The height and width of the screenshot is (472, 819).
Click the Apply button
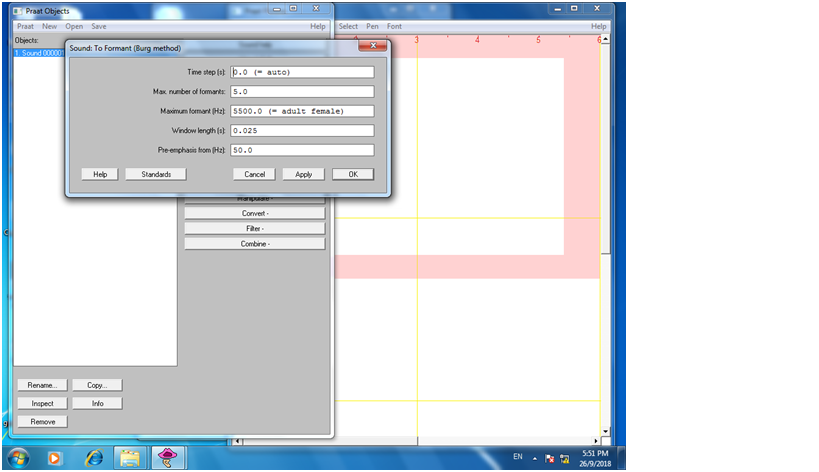pyautogui.click(x=303, y=174)
